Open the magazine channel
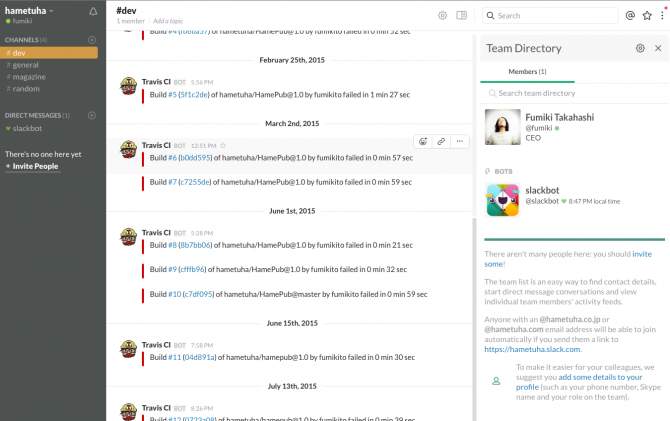The image size is (670, 421). [29, 77]
